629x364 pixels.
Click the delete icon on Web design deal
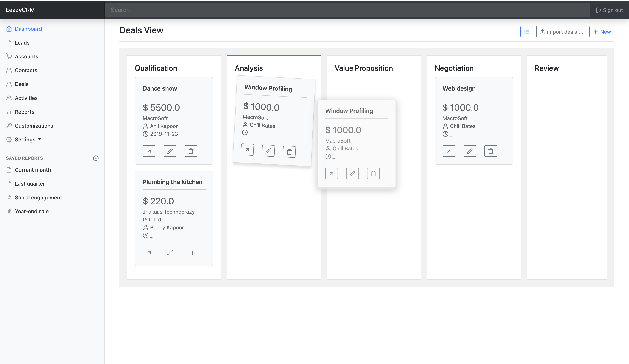point(491,150)
